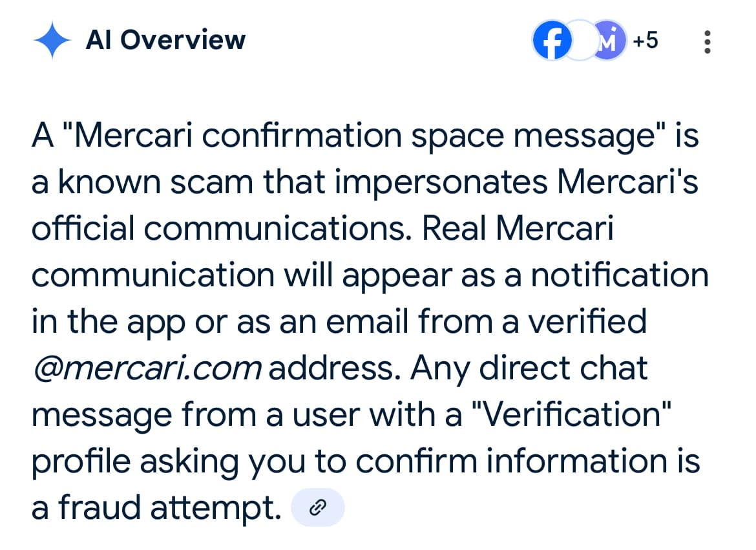The width and height of the screenshot is (756, 550).
Task: Click the word 'impersonates' in the summary
Action: pyautogui.click(x=441, y=182)
